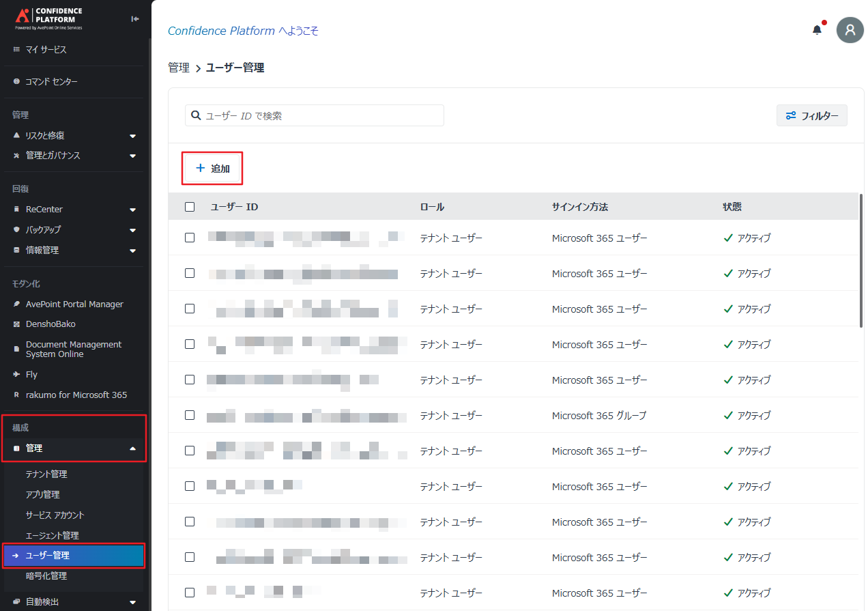Select ユーザー管理 in the sidebar
Viewport: 868px width, 611px height.
pyautogui.click(x=74, y=556)
